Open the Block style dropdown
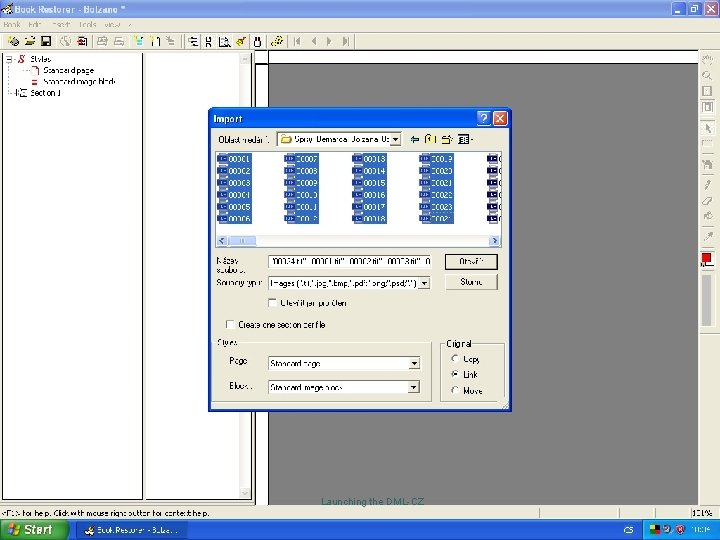The image size is (720, 540). pyautogui.click(x=414, y=387)
